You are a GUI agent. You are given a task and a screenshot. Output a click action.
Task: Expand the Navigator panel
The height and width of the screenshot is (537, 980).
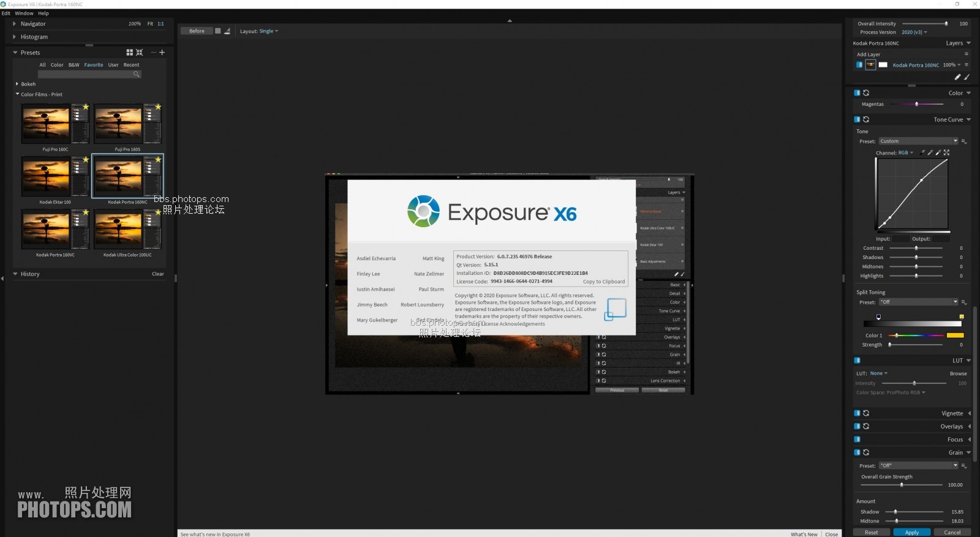(15, 24)
